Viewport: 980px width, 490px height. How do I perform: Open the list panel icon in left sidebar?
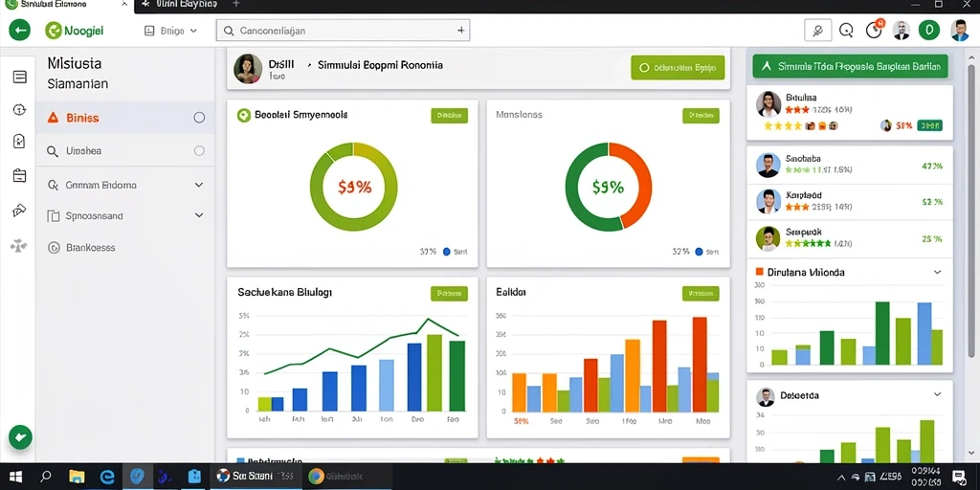point(19,78)
